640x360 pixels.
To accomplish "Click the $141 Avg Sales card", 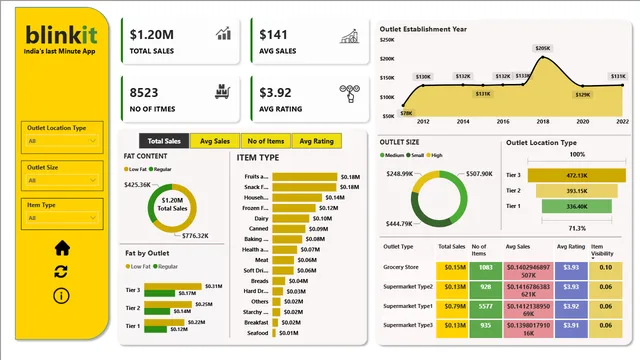I will pos(310,41).
